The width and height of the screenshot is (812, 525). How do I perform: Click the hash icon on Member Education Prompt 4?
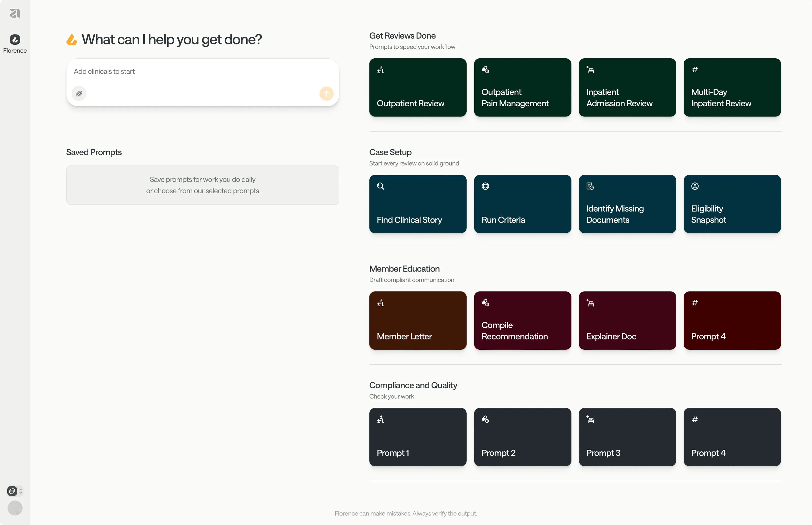(695, 303)
